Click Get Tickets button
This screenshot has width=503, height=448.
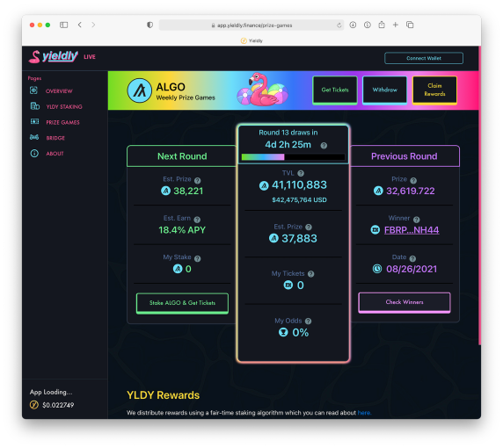[x=335, y=90]
